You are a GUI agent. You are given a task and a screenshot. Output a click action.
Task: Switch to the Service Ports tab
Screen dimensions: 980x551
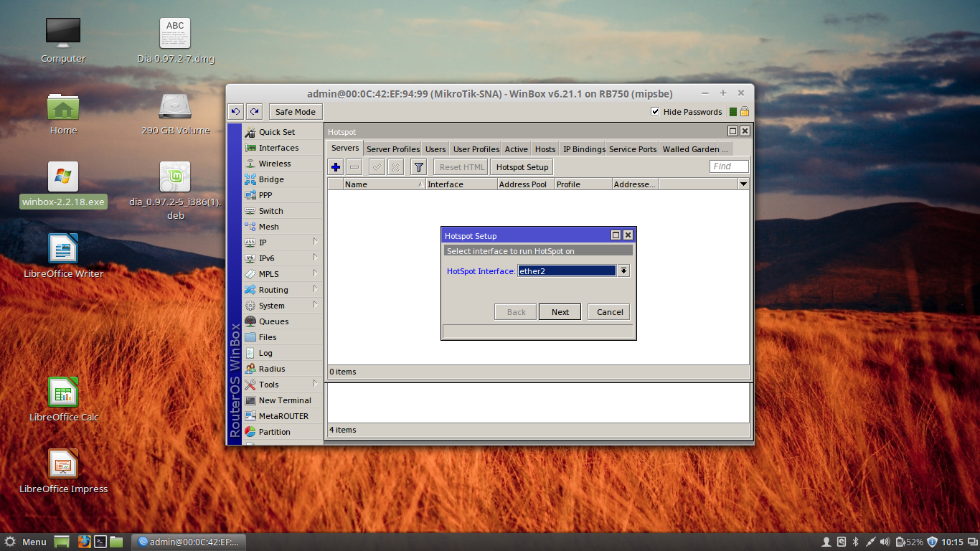633,149
